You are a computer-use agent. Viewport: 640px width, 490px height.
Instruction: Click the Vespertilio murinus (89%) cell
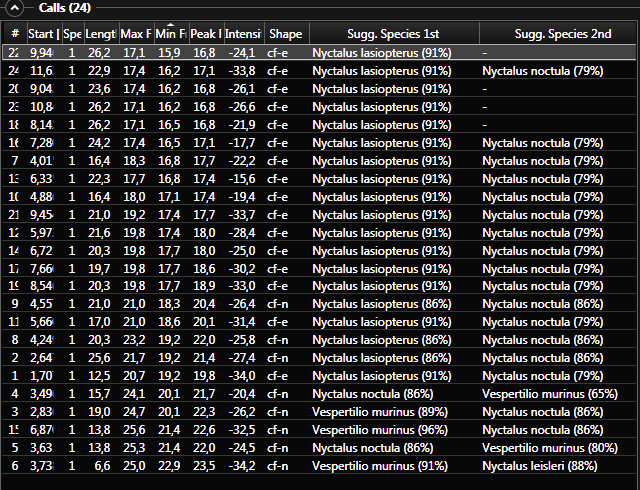pos(379,412)
